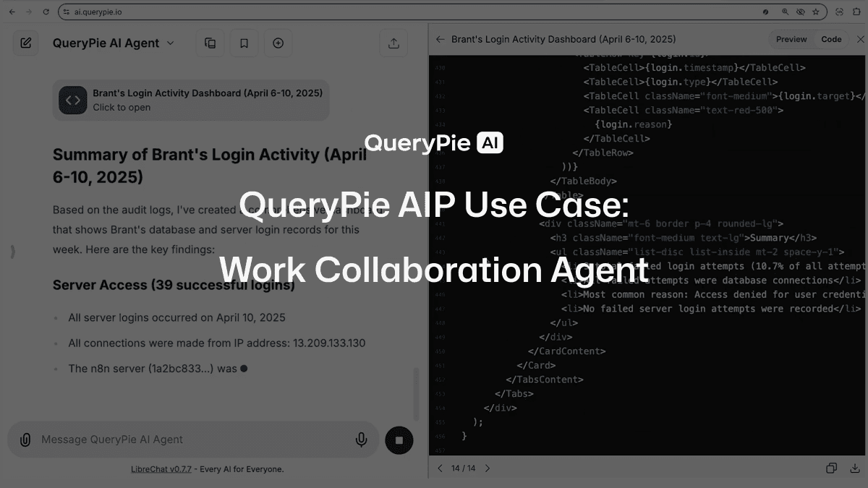Click the chat scrollbar thumb
The height and width of the screenshot is (488, 868).
pos(416,394)
